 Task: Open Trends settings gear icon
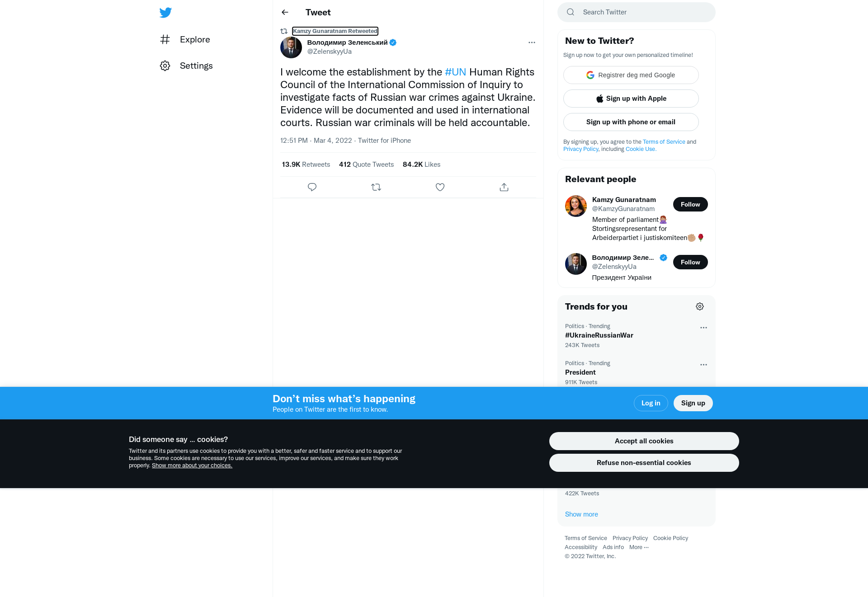(700, 306)
